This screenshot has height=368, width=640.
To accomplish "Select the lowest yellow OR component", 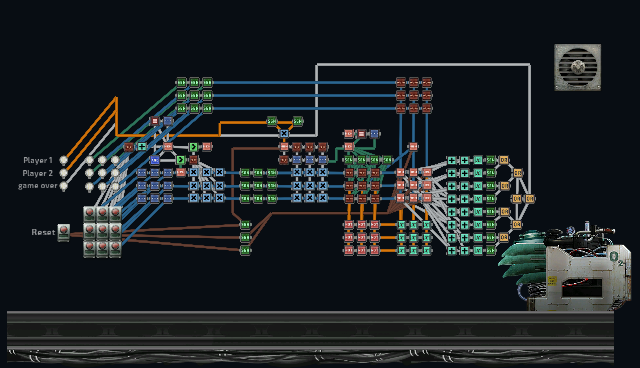I will (504, 237).
